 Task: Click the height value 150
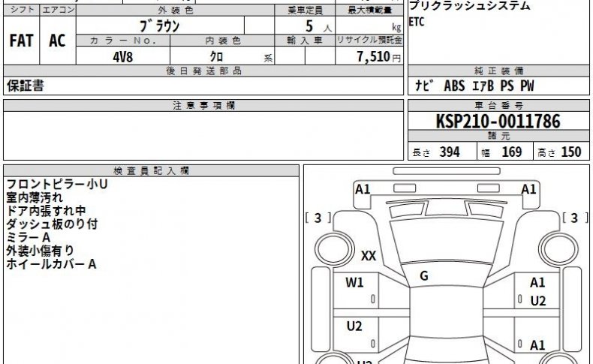[x=571, y=152]
